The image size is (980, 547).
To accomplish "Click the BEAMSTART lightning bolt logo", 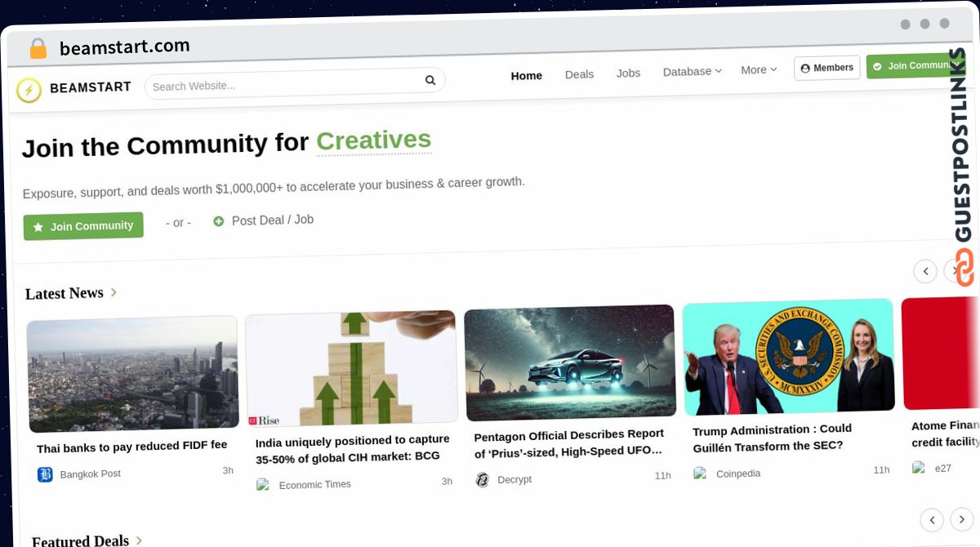I will click(x=29, y=90).
